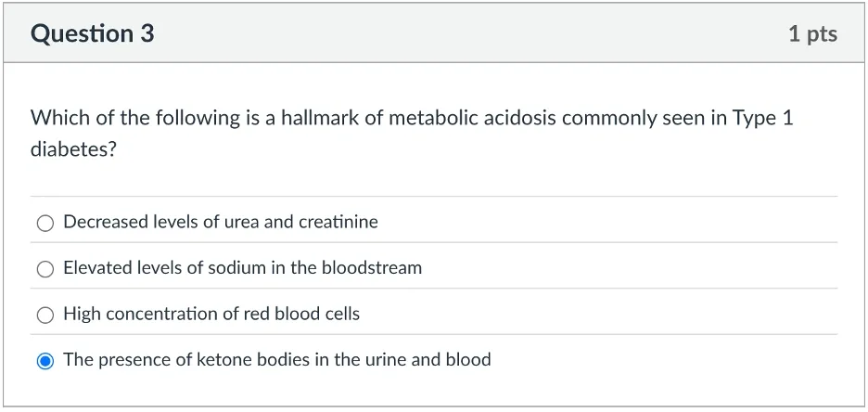Click the phrase "metabolic acidosis" in the prompt
This screenshot has width=868, height=412.
pos(467,119)
